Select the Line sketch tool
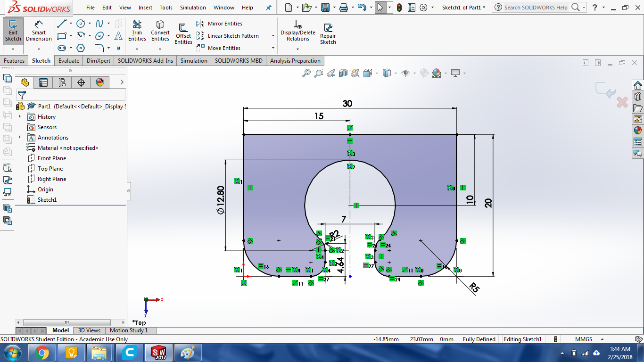This screenshot has width=644, height=362. click(x=61, y=24)
